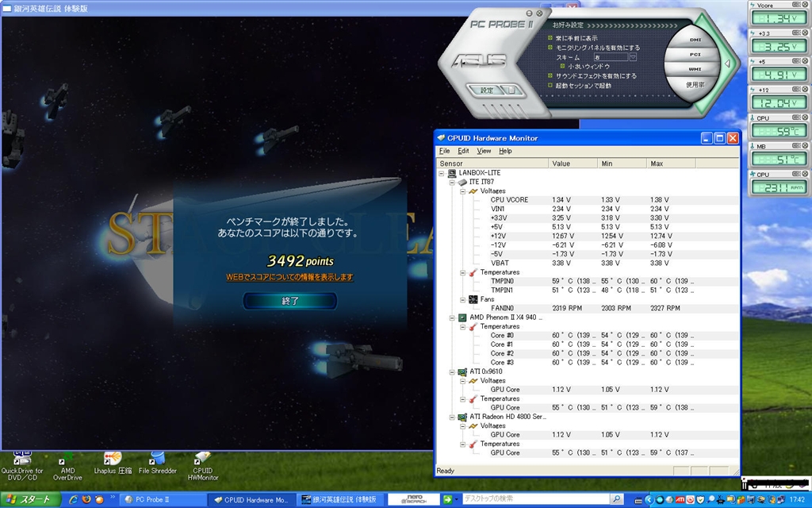Screen dimensions: 812x508
Task: Switch to 銀河英雄伝説 体験版 taskbar button
Action: [341, 500]
